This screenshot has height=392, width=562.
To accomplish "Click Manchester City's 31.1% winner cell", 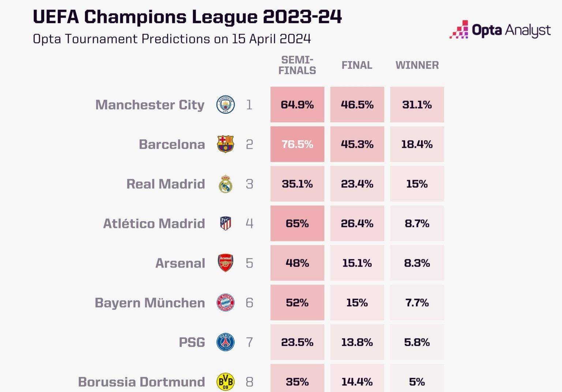I will tap(417, 105).
